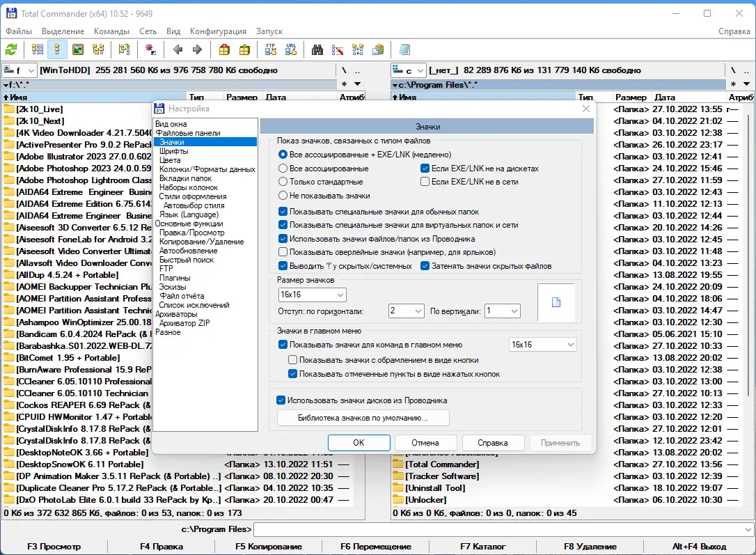Launch Notepad from the toolbar icon
The image size is (756, 555).
(404, 49)
